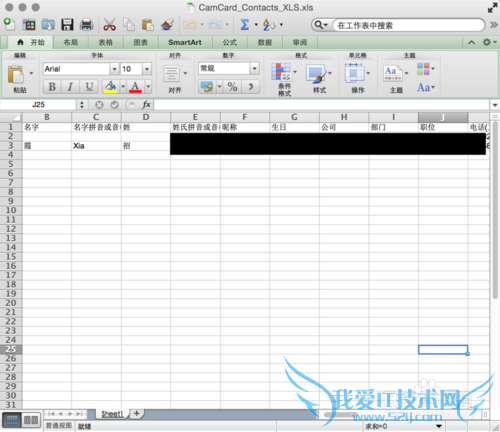Copy selection using the copy icon
500x432 pixels.
point(129,25)
